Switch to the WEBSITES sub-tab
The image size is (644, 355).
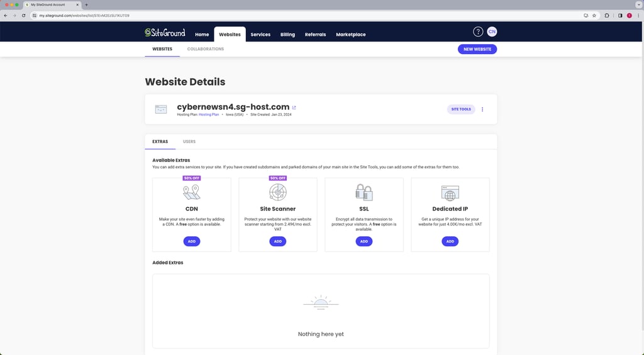point(162,49)
